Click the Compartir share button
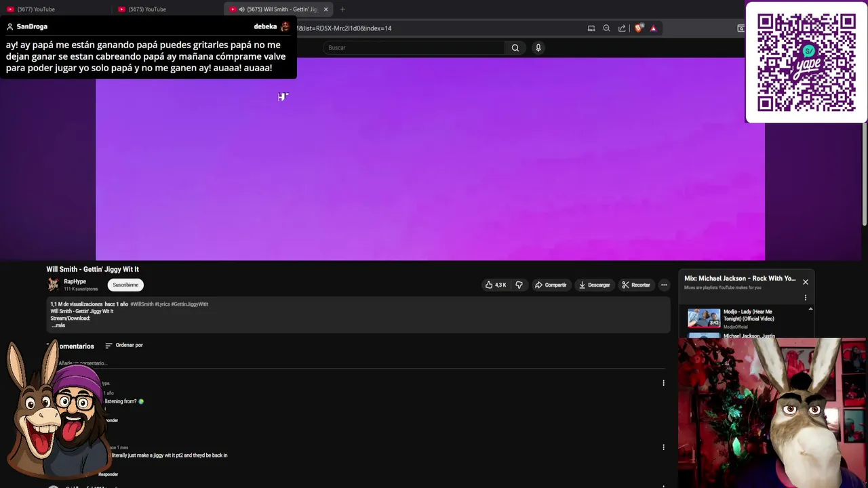Viewport: 868px width, 488px height. (x=551, y=285)
